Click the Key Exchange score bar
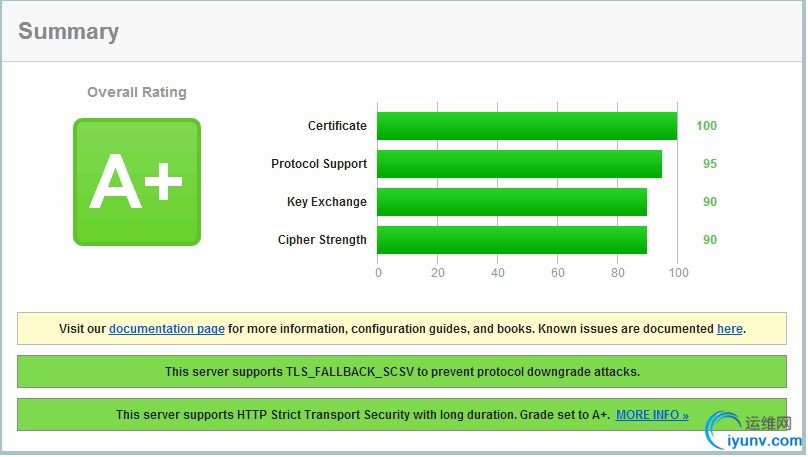Image resolution: width=808 pixels, height=457 pixels. pos(512,202)
